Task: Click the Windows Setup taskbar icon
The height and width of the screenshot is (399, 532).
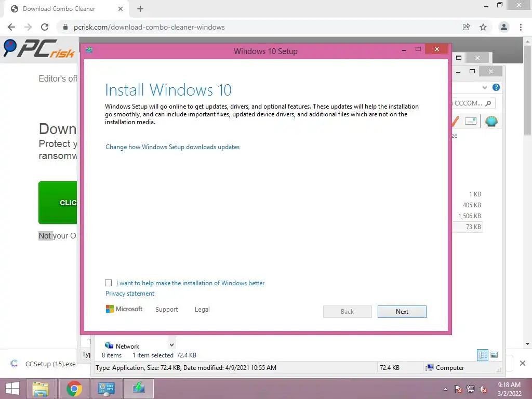Action: click(x=139, y=389)
